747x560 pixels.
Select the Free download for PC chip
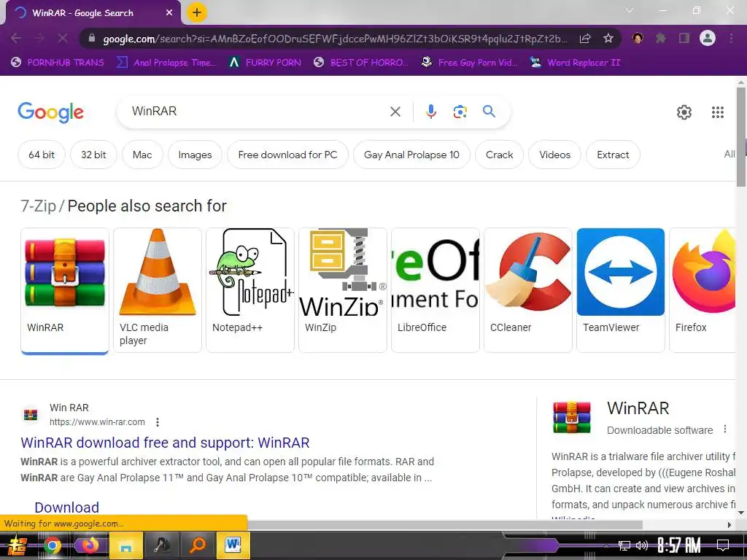(x=287, y=155)
